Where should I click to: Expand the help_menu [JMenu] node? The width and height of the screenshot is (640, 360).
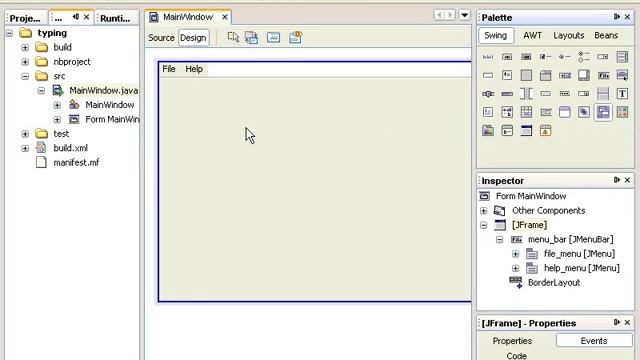(x=516, y=268)
